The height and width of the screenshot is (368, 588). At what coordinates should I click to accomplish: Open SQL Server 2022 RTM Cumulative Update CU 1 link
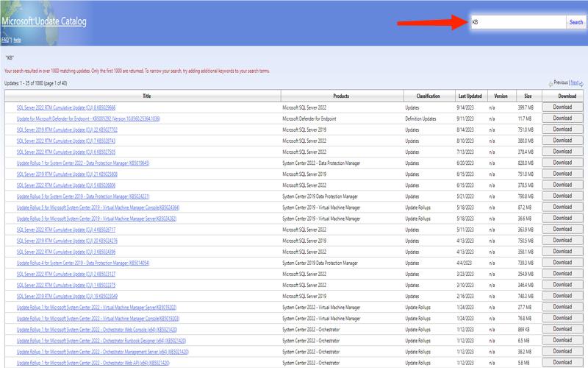pos(66,286)
